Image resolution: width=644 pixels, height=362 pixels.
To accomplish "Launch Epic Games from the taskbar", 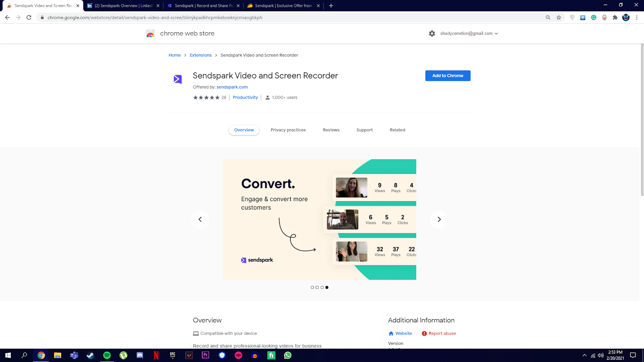I will point(173,355).
